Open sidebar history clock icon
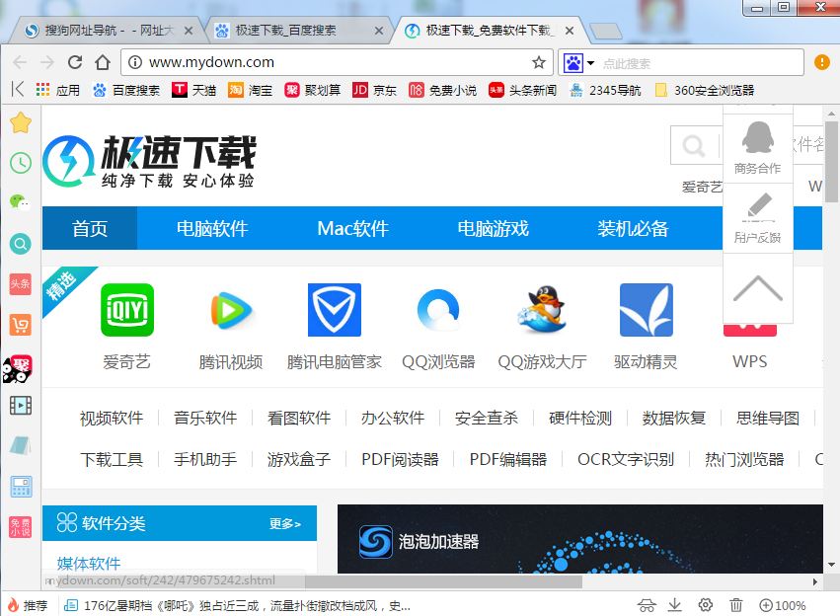 21,163
